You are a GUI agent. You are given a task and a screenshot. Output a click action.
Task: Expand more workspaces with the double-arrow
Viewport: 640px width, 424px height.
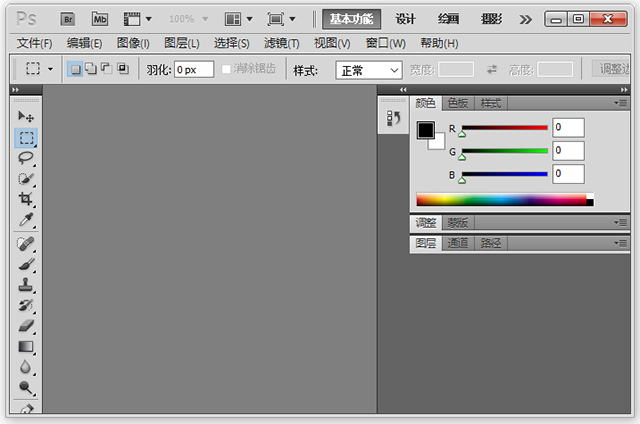pos(526,19)
